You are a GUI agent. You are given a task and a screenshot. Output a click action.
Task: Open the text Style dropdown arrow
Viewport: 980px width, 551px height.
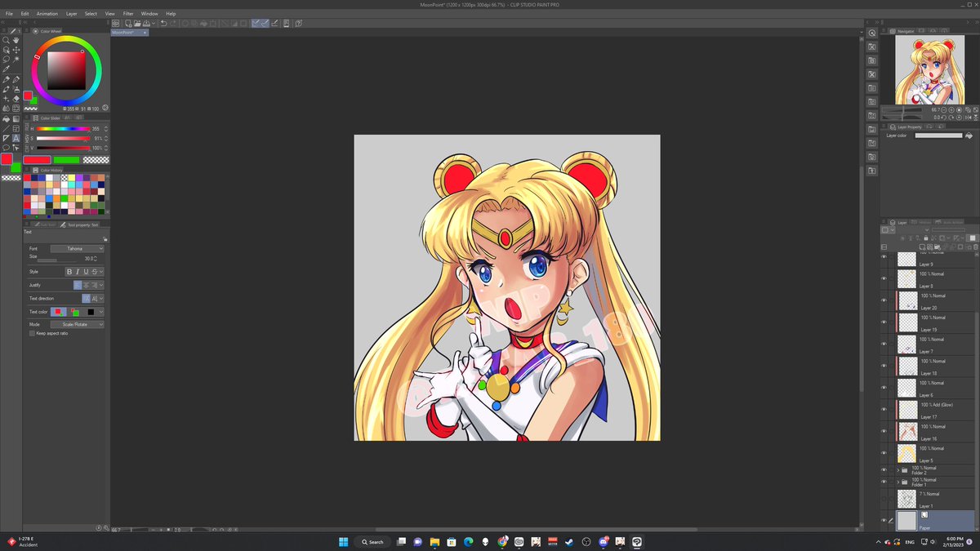point(101,272)
